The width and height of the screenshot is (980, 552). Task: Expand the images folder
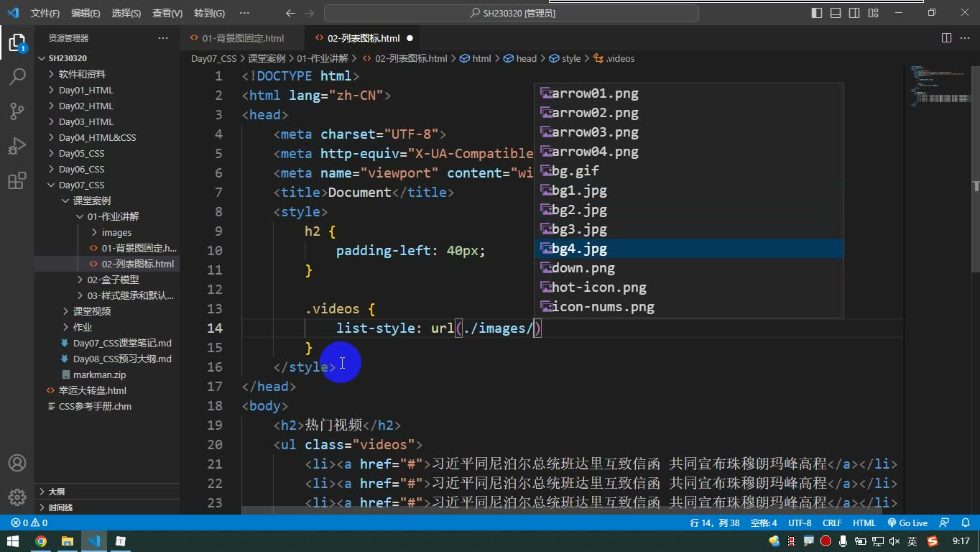pyautogui.click(x=107, y=232)
